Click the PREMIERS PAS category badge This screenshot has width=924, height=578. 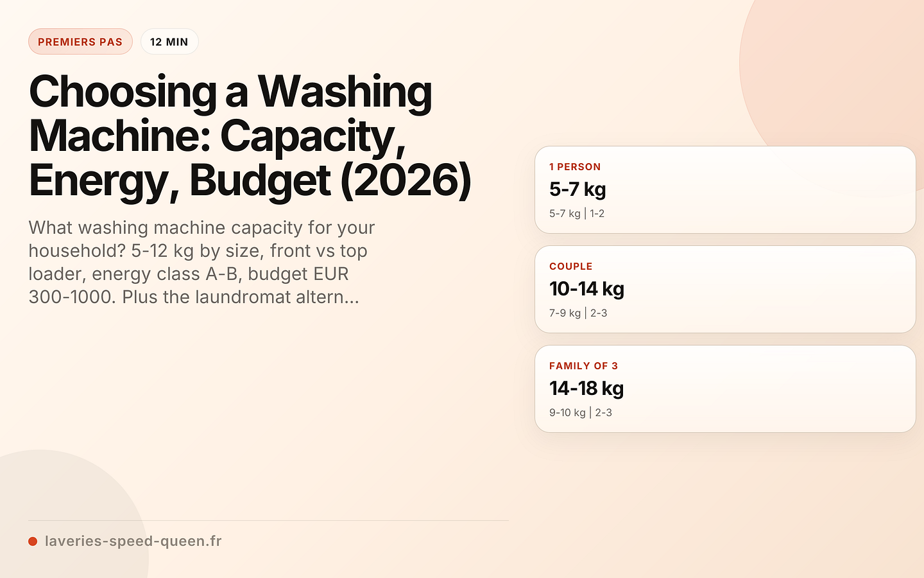pos(80,42)
